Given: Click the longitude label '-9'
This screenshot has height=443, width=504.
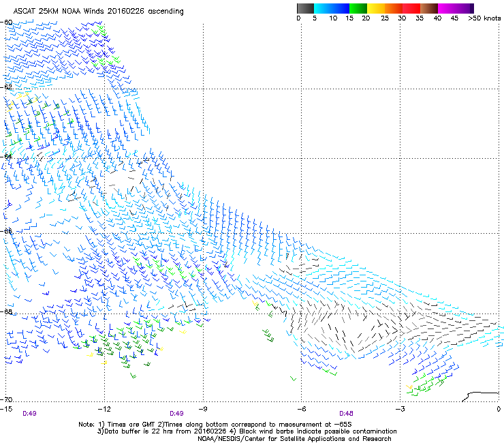Looking at the screenshot, I should click(x=202, y=409).
